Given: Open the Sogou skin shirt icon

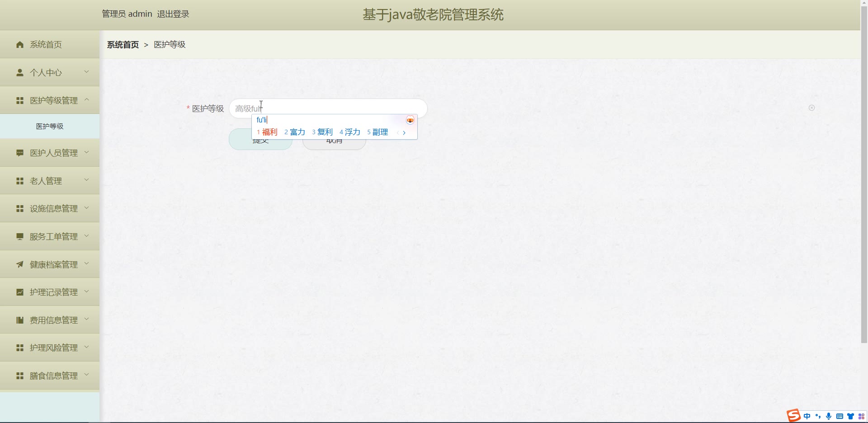Looking at the screenshot, I should 850,416.
